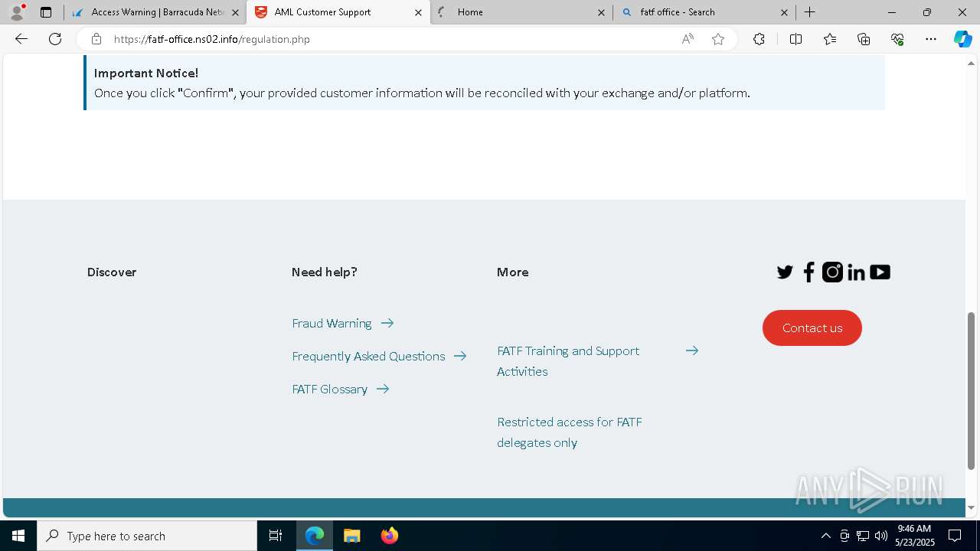Image resolution: width=980 pixels, height=551 pixels.
Task: Open FATF Training and Support Activities link
Action: coord(568,361)
